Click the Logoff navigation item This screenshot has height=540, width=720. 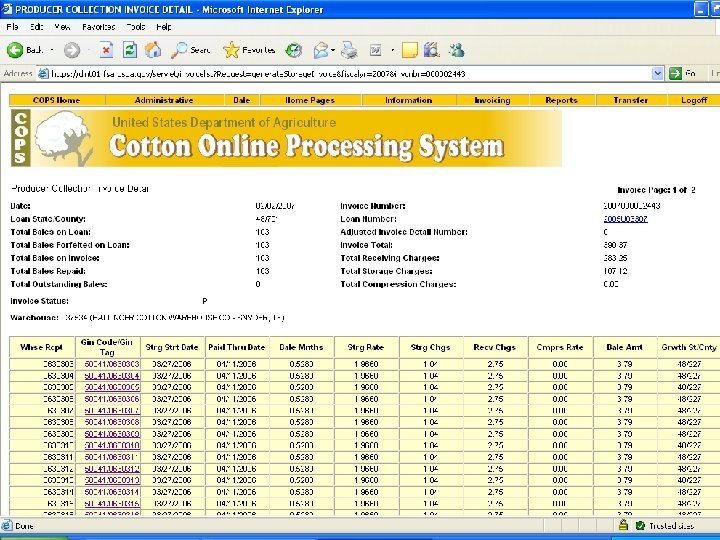point(694,100)
